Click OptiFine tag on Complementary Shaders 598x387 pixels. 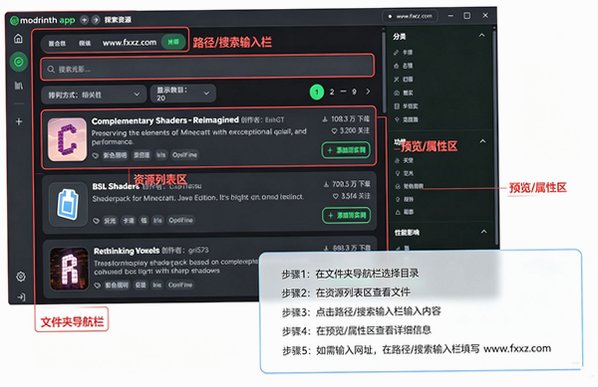(185, 155)
